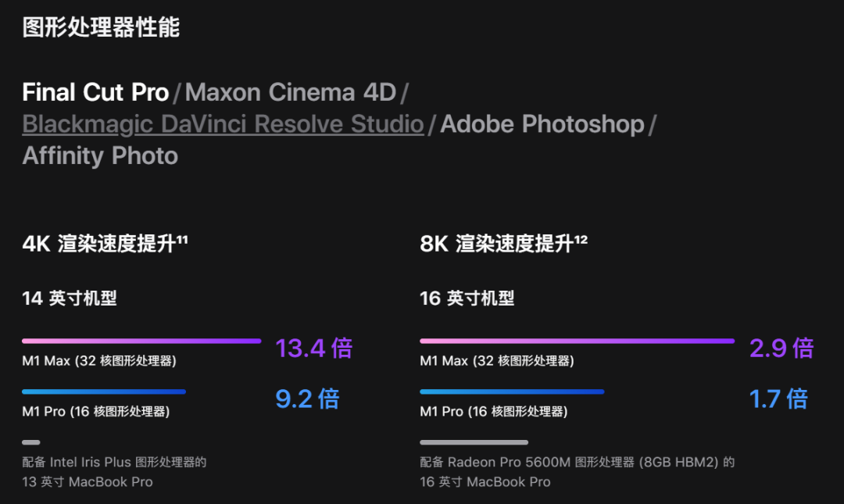Switch to Maxon Cinema 4D tab
The image size is (844, 504).
[x=291, y=92]
